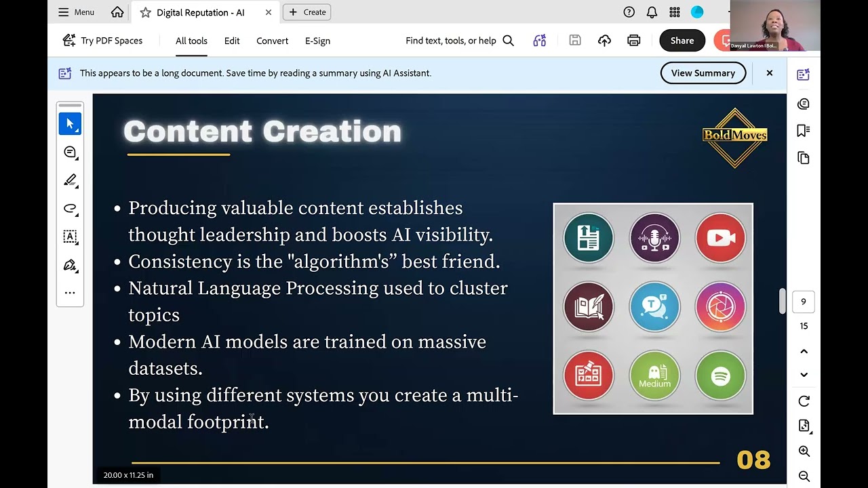Click the teal newsletter icon
This screenshot has height=488, width=868.
pyautogui.click(x=588, y=238)
